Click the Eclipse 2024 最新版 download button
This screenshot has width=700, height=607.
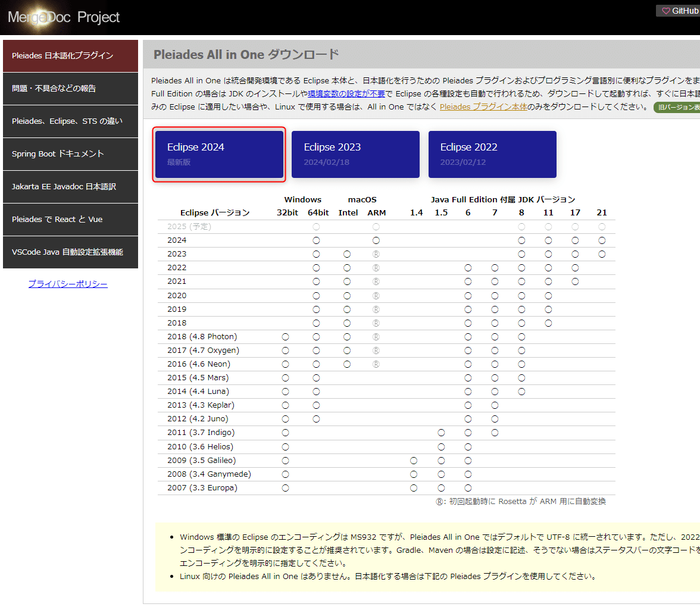point(219,154)
